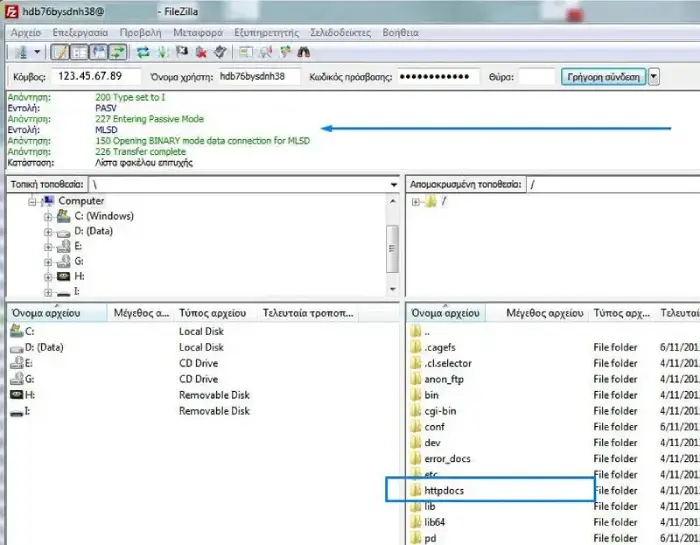Toggle transfer queue display
Image resolution: width=700 pixels, height=545 pixels.
[118, 53]
